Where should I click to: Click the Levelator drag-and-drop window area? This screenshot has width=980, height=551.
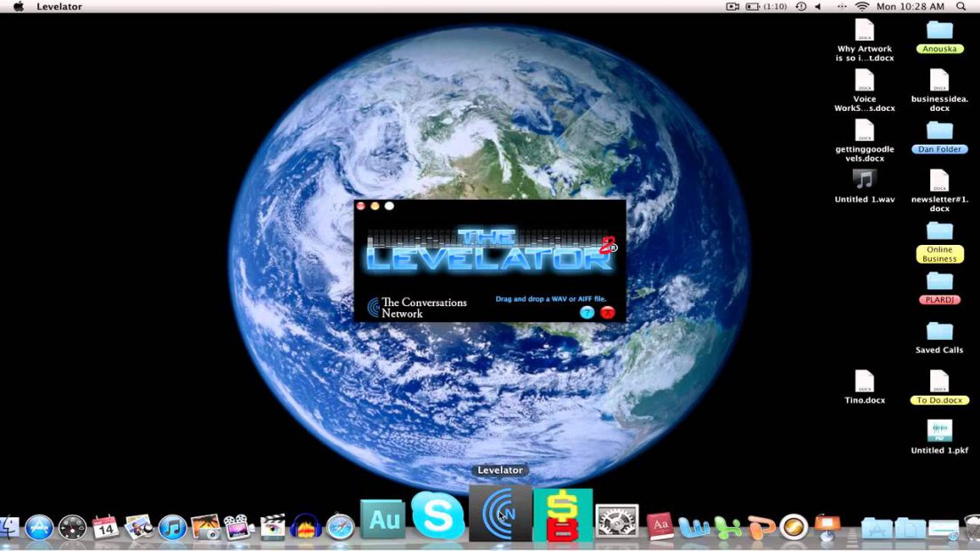pyautogui.click(x=490, y=261)
